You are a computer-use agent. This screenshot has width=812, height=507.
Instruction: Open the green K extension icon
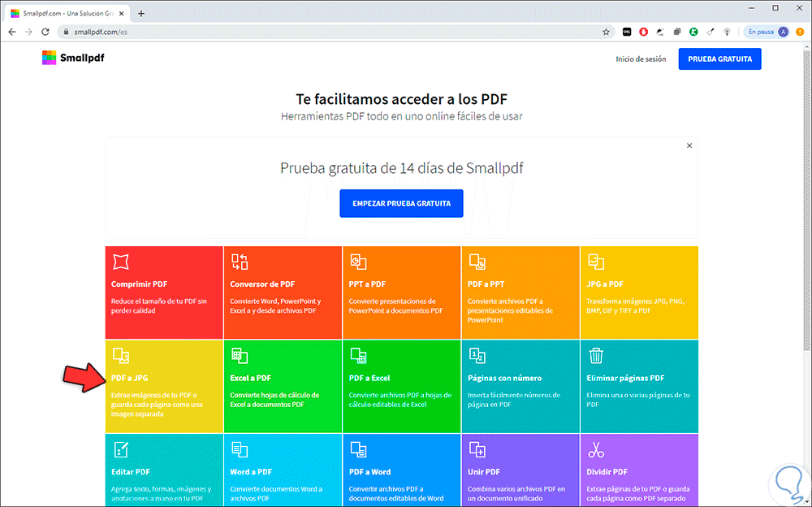tap(693, 32)
